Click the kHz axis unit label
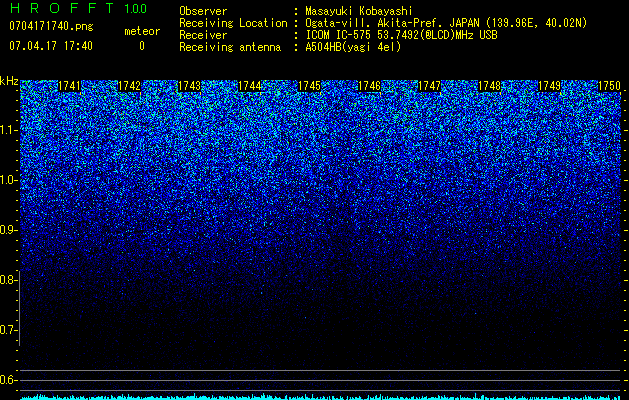Viewport: 629px width, 400px height. (x=9, y=81)
